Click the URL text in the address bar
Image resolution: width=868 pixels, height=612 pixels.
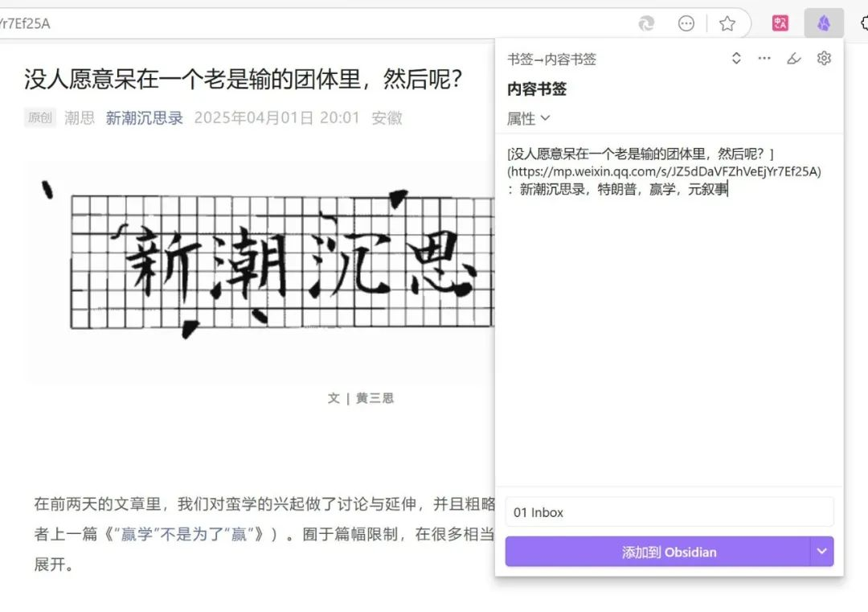click(24, 23)
